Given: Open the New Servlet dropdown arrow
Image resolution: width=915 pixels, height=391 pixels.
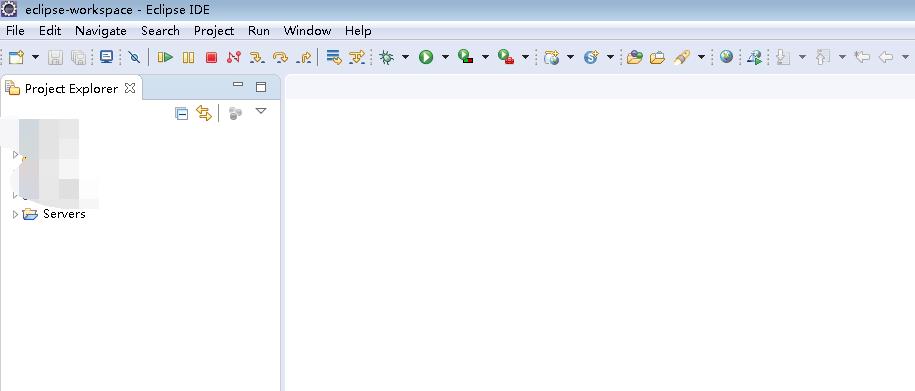Looking at the screenshot, I should 610,57.
